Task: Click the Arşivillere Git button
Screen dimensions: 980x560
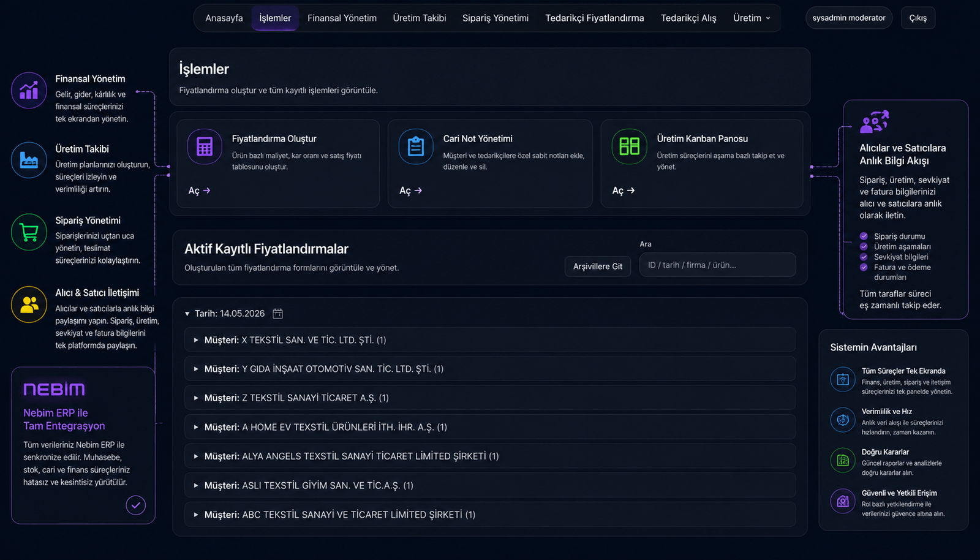Action: coord(598,267)
